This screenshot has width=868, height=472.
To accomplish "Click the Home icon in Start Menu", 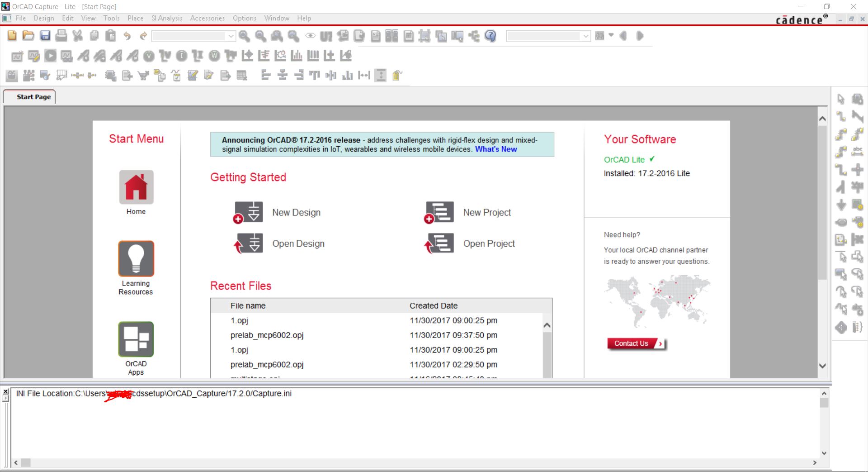I will (x=136, y=187).
